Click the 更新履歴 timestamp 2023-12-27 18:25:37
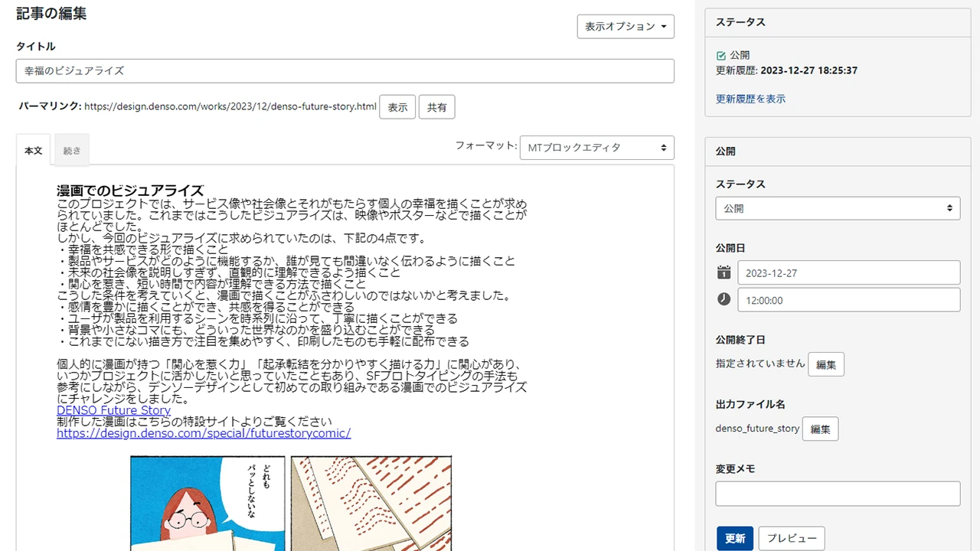Viewport: 980px width, 551px height. pyautogui.click(x=810, y=70)
